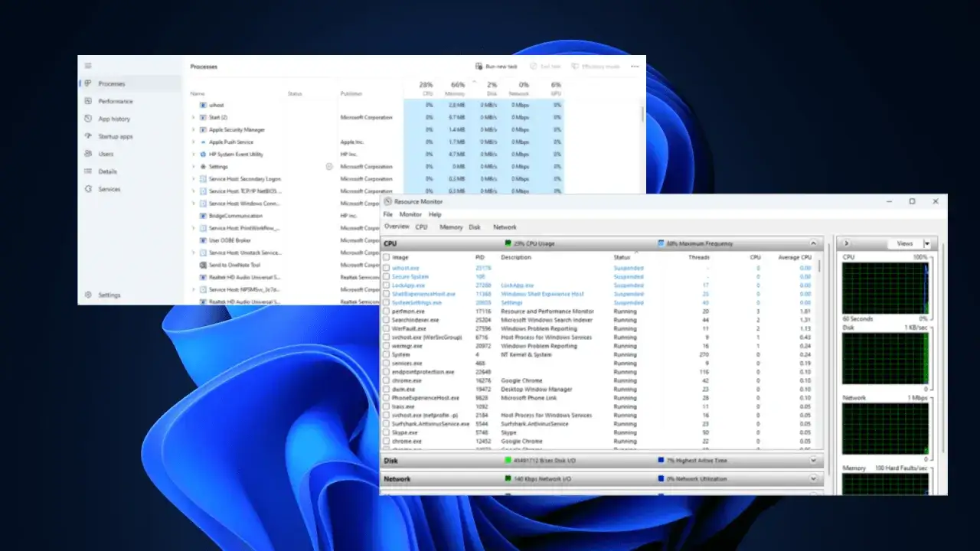The image size is (980, 551).
Task: Click Resource Monitor title bar app icon
Action: point(388,201)
